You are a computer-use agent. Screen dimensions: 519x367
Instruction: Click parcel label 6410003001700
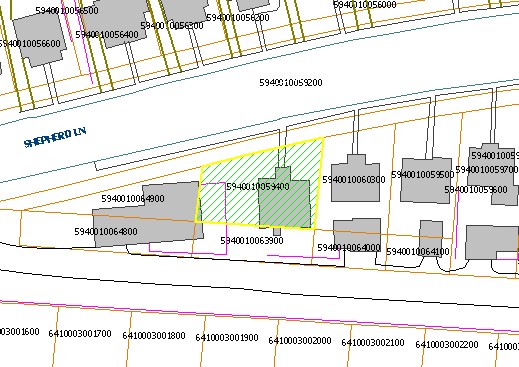click(80, 334)
